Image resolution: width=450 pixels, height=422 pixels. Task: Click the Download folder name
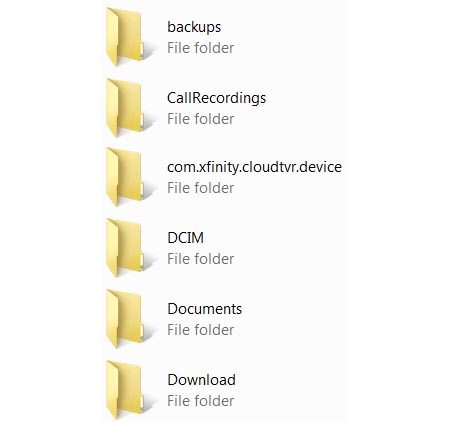pyautogui.click(x=202, y=380)
